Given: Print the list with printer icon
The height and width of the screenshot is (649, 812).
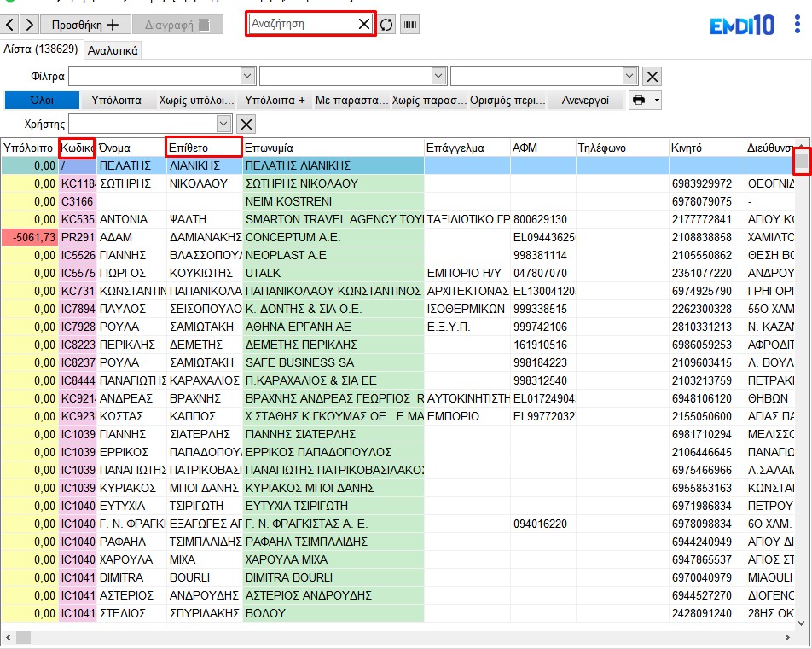Looking at the screenshot, I should [640, 100].
